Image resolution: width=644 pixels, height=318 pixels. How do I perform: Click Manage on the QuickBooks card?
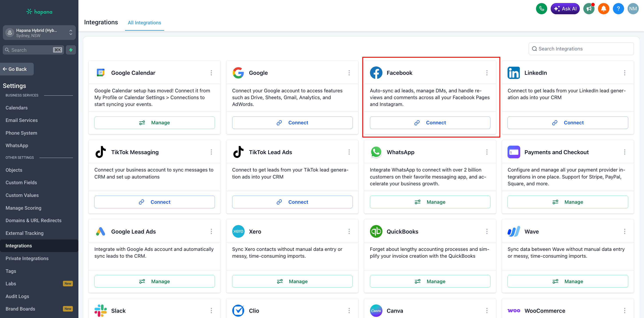[430, 281]
